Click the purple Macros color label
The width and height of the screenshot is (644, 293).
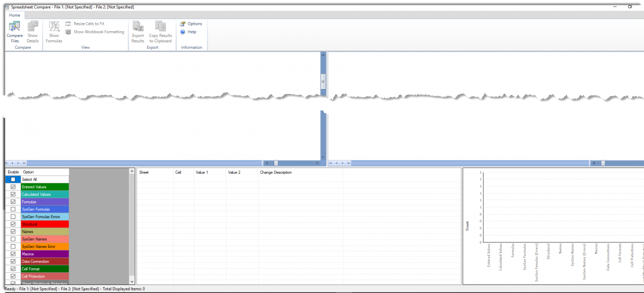pos(45,254)
